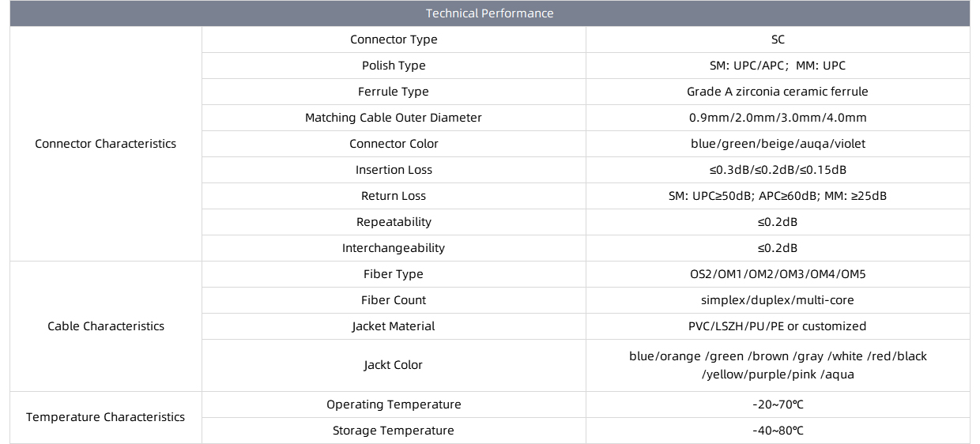Click the blue/green/beige/auqa/violet connector color value
This screenshot has width=980, height=444.
778,144
